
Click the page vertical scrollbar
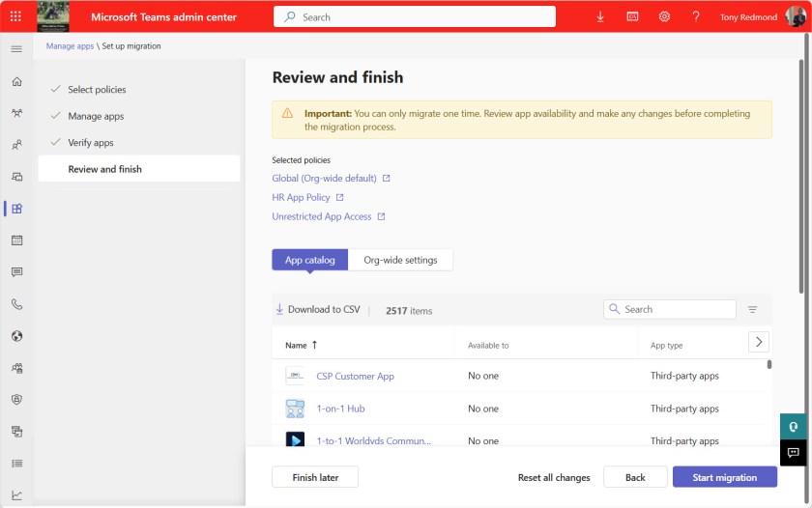801,176
